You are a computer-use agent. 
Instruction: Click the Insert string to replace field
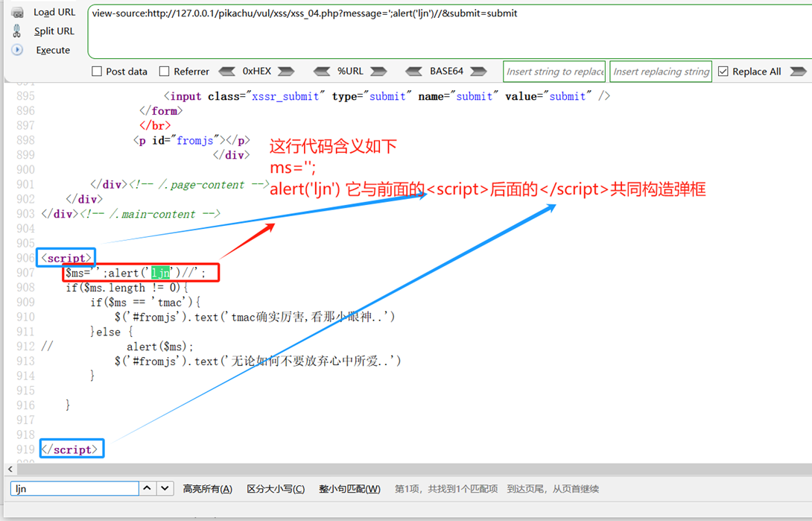tap(555, 72)
